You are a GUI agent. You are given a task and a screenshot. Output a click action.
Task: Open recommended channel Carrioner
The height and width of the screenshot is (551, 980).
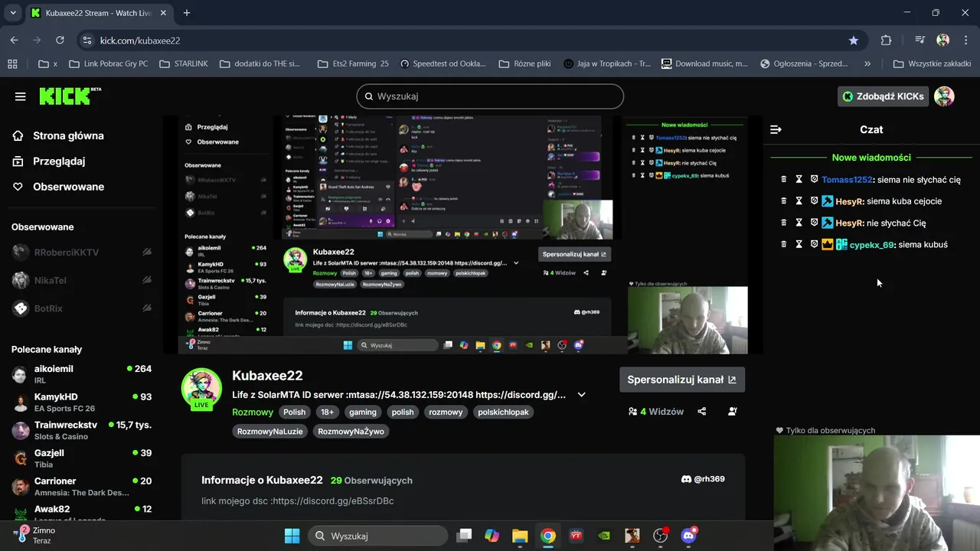81,487
